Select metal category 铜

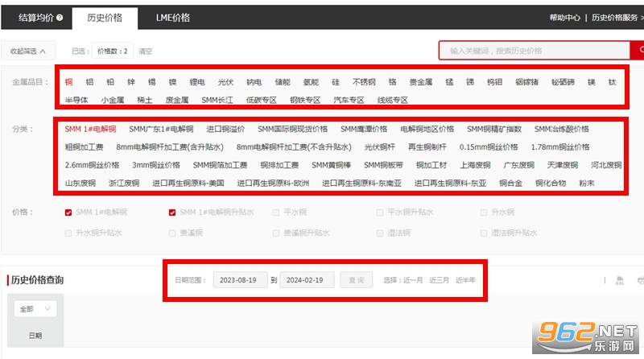coord(68,82)
